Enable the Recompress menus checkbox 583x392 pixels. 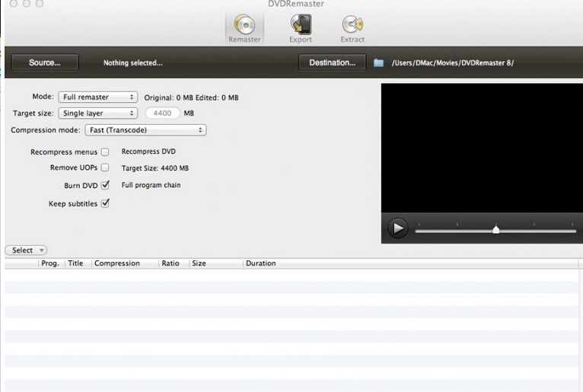click(105, 152)
